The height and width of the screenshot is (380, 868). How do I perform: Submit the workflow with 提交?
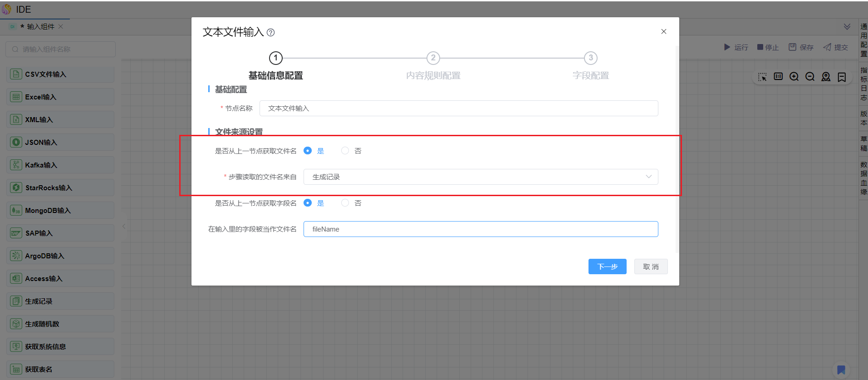click(835, 47)
